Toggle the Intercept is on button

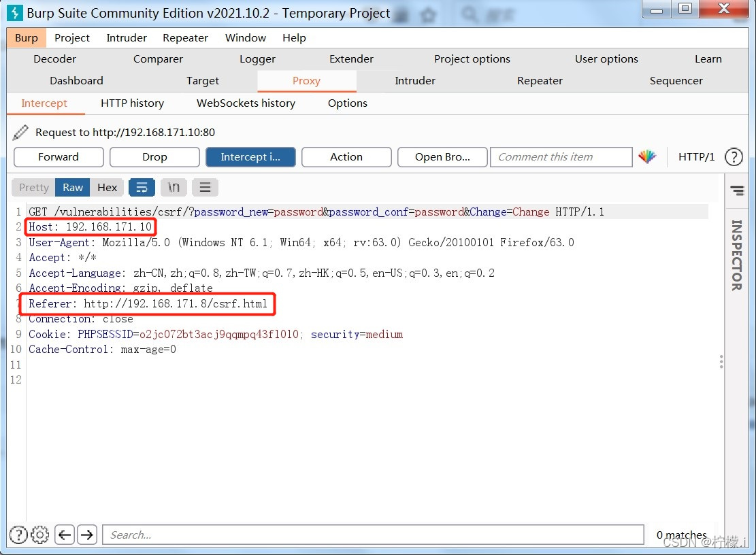(x=250, y=157)
